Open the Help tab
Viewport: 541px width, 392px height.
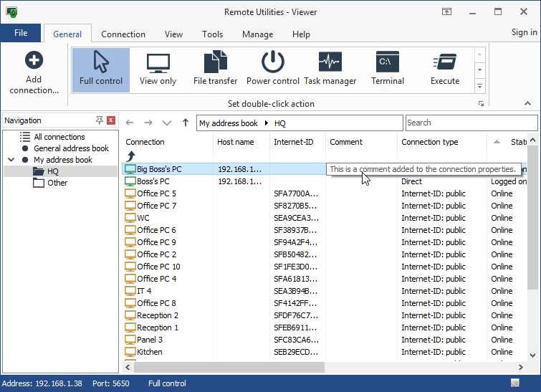(x=301, y=34)
